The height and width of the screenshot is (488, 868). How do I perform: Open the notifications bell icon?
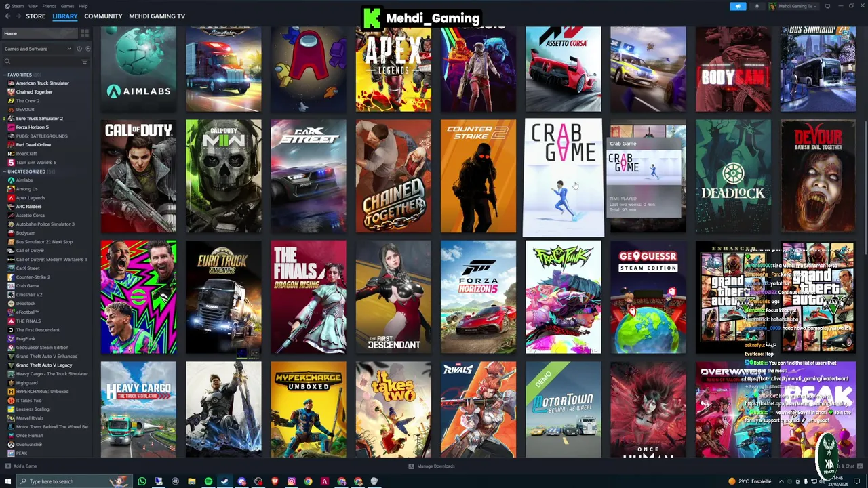757,6
